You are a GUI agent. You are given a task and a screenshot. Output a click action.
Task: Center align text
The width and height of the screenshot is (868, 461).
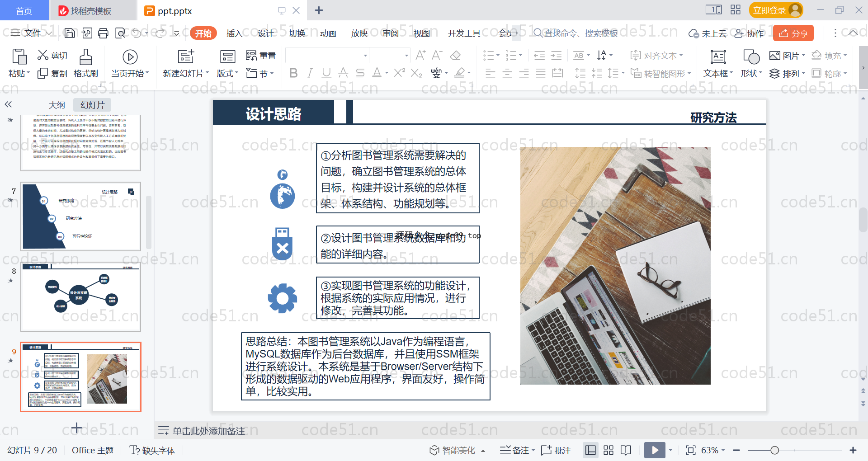(507, 73)
